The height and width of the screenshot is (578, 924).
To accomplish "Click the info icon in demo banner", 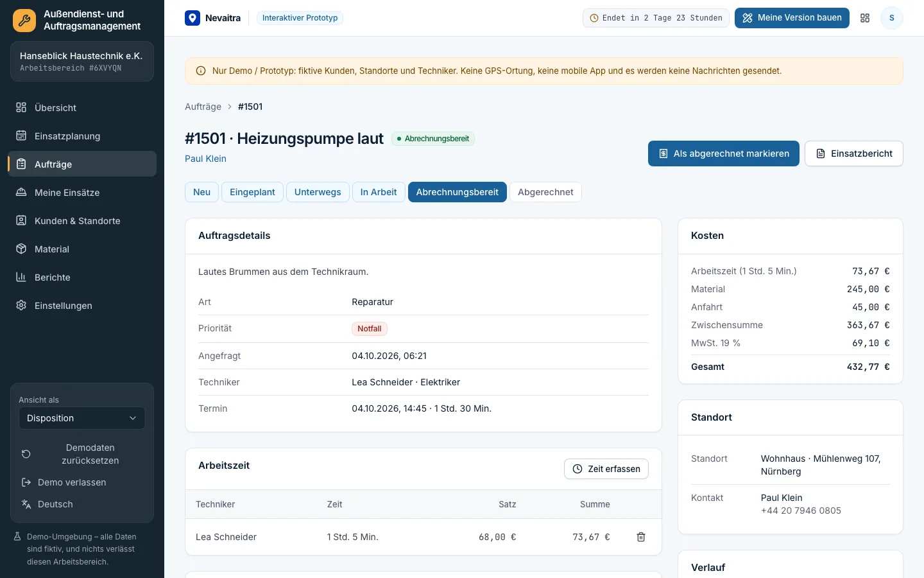I will (x=201, y=71).
